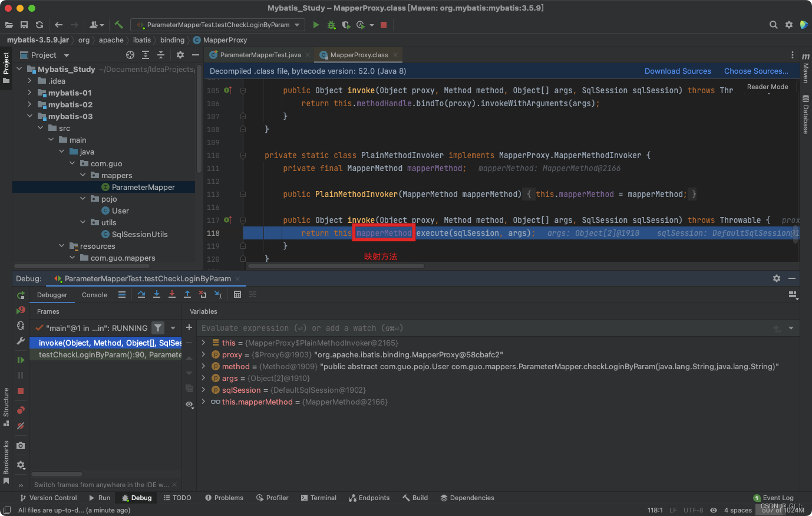Viewport: 812px width, 516px height.
Task: Click the Synchronize reload icon in toolbar
Action: (x=39, y=25)
